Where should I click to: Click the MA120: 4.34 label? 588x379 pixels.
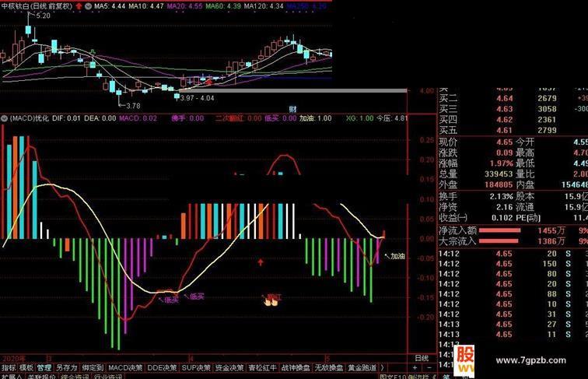(264, 6)
